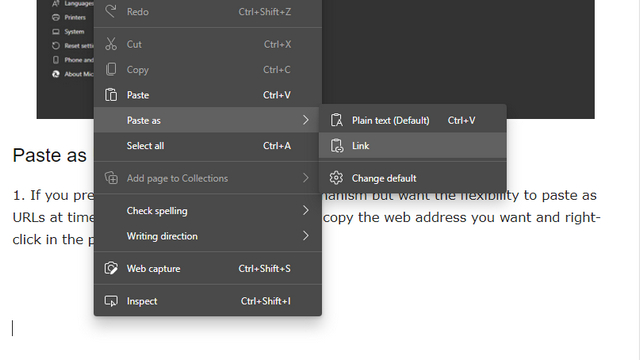Expand the Check spelling submenu arrow

click(x=306, y=211)
